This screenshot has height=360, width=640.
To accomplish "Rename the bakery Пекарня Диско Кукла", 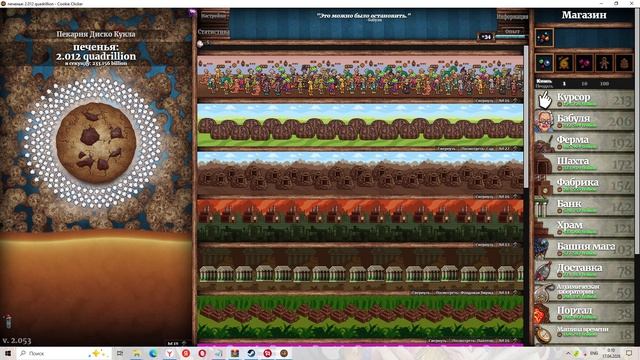I will pos(96,34).
